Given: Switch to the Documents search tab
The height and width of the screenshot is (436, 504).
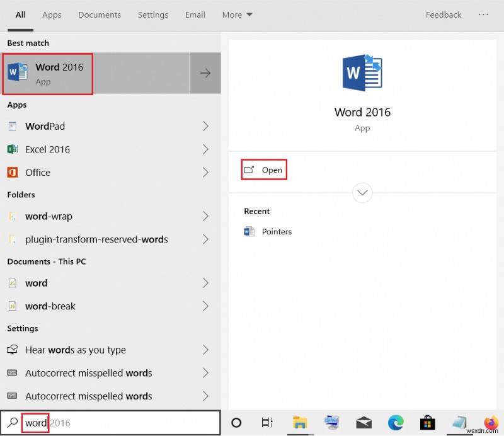Looking at the screenshot, I should 99,14.
